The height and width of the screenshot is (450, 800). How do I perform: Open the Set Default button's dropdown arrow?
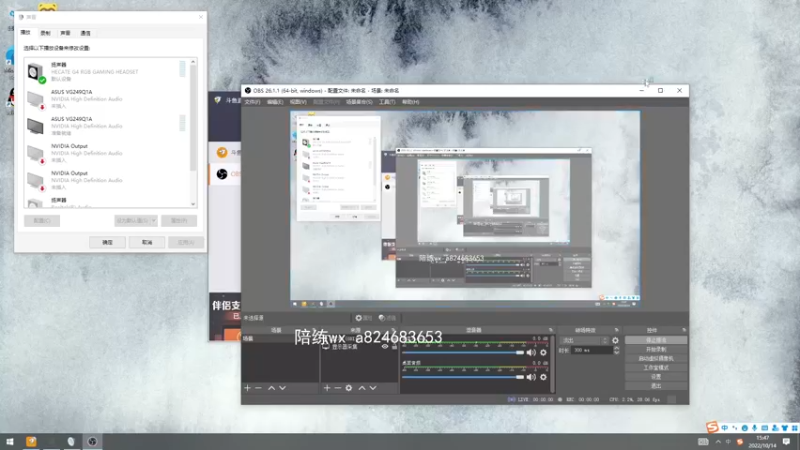(153, 220)
